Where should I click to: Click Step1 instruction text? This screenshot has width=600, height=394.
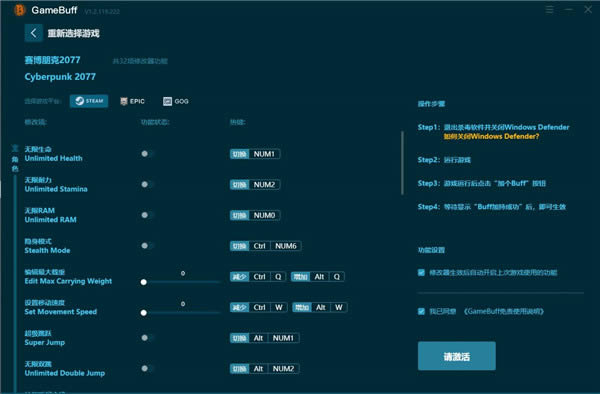point(494,127)
